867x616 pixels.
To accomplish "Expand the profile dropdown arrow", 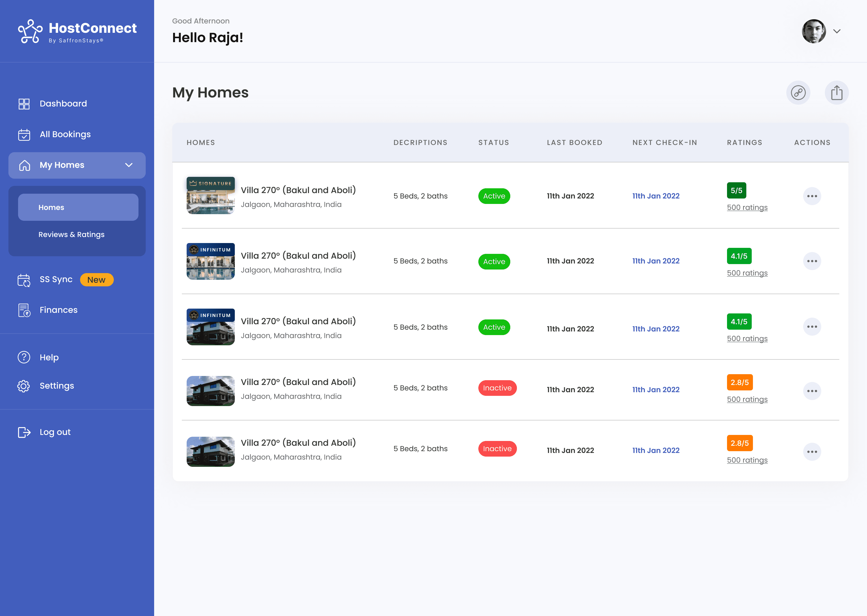I will coord(837,32).
